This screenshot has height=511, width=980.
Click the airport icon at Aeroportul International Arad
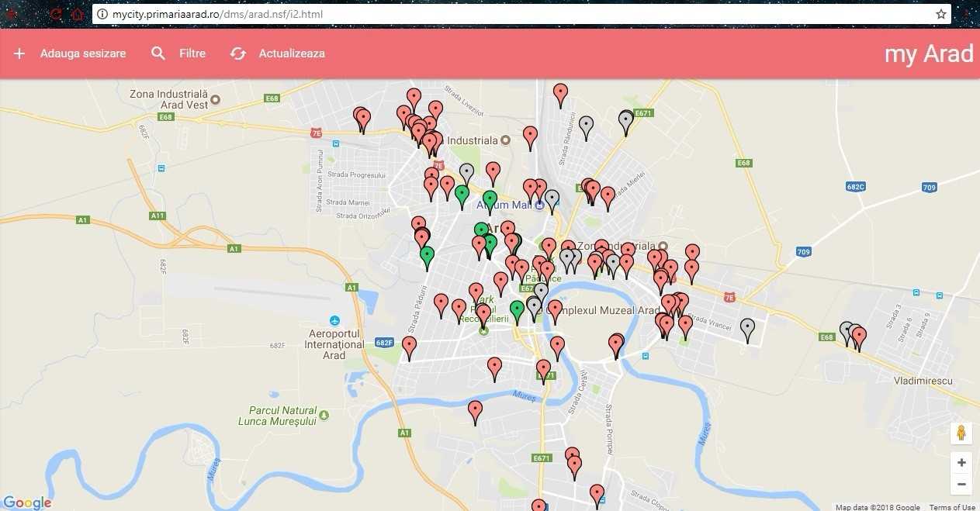pos(334,320)
